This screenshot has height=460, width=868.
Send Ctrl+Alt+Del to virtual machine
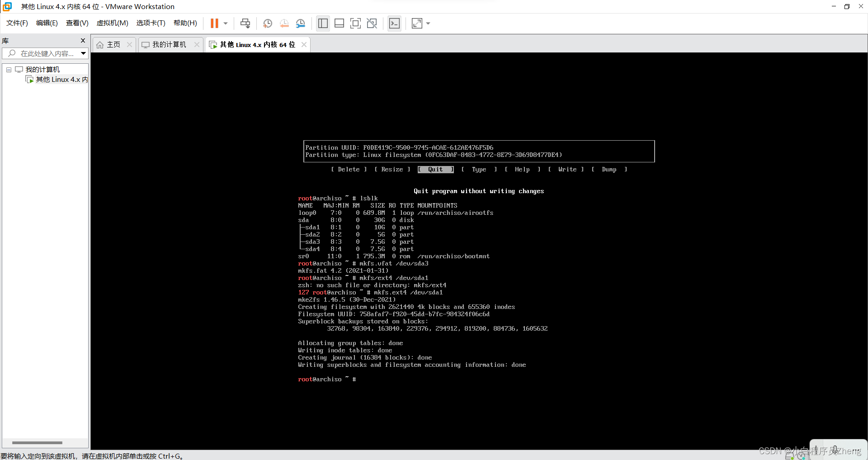pos(245,23)
